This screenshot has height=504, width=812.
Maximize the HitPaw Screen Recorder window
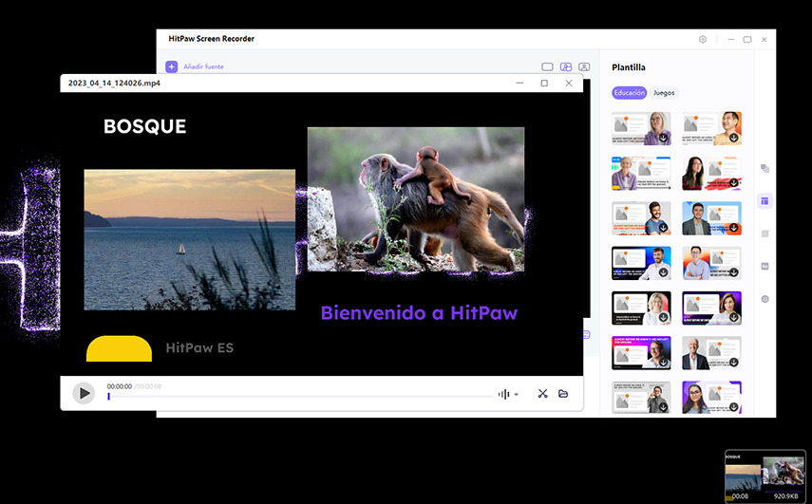point(747,39)
